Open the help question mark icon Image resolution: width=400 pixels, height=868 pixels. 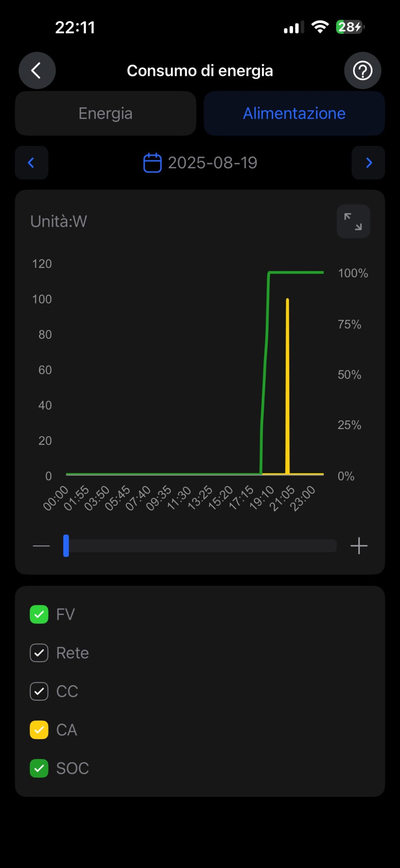(x=362, y=71)
